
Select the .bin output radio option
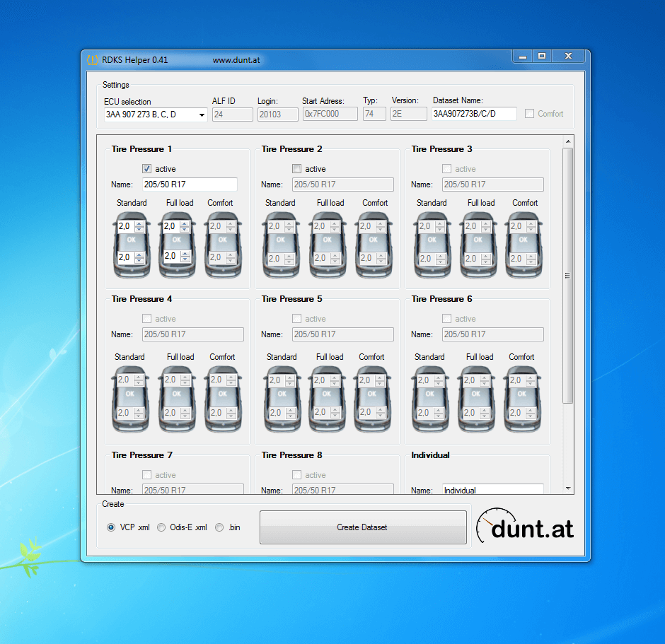click(x=219, y=527)
